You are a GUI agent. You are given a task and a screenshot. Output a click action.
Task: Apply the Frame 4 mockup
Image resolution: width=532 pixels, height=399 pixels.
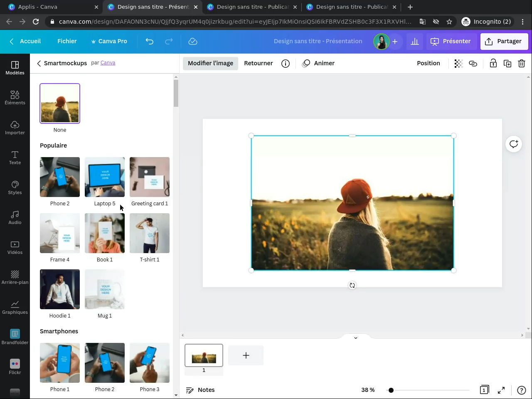coord(60,233)
